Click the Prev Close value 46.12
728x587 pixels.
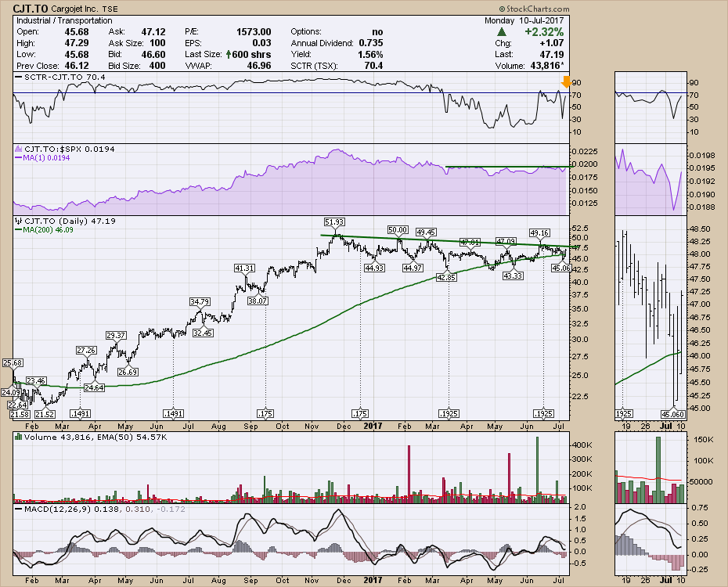point(77,66)
